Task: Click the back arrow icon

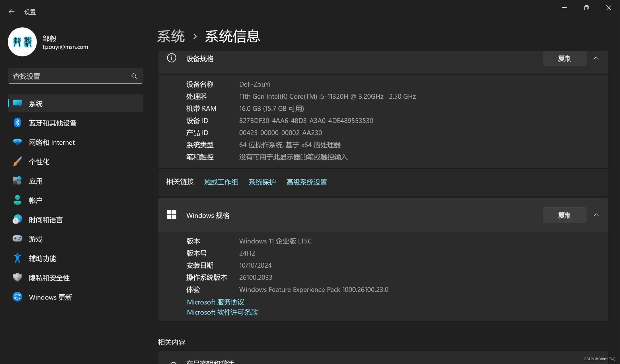Action: point(11,12)
